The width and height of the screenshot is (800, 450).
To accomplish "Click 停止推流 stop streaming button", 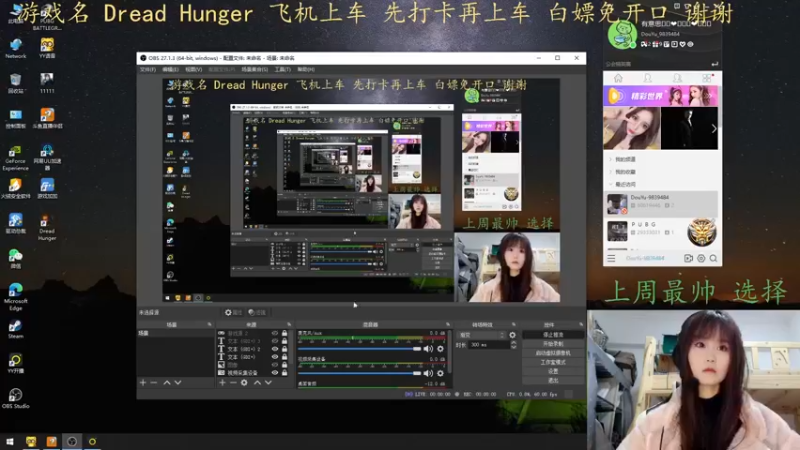I will tap(553, 335).
